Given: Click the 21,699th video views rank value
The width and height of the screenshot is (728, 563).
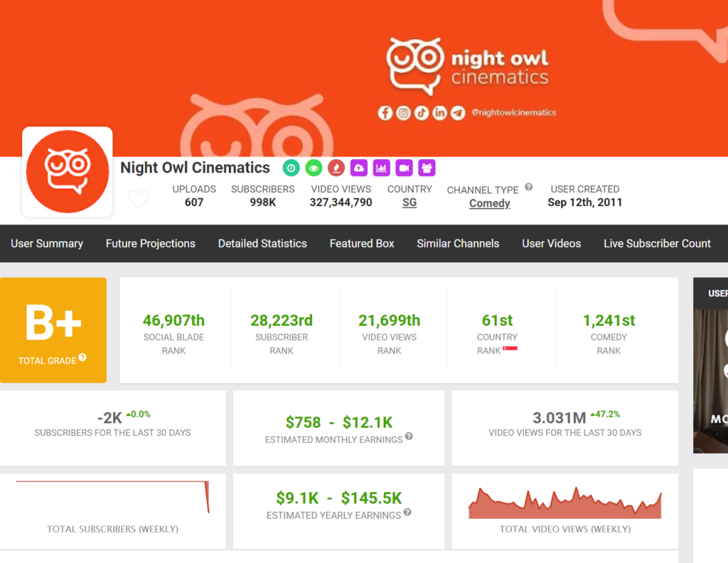Looking at the screenshot, I should (389, 321).
